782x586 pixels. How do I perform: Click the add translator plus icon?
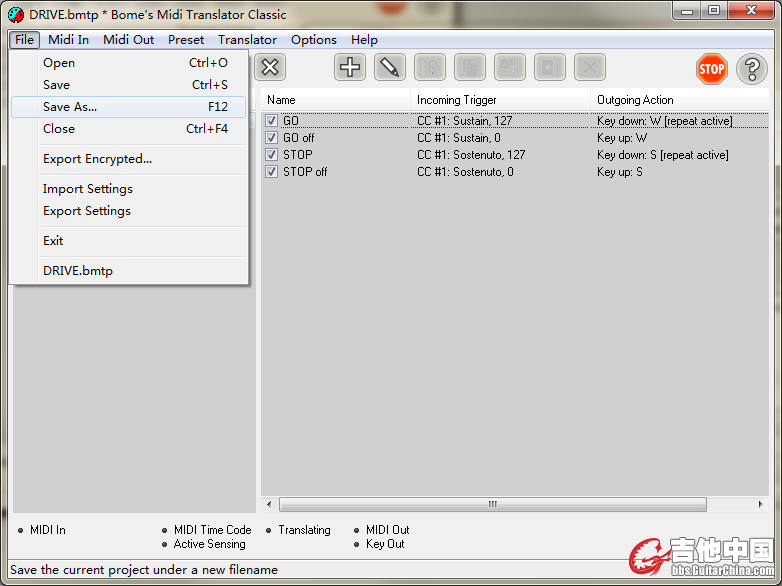point(350,68)
